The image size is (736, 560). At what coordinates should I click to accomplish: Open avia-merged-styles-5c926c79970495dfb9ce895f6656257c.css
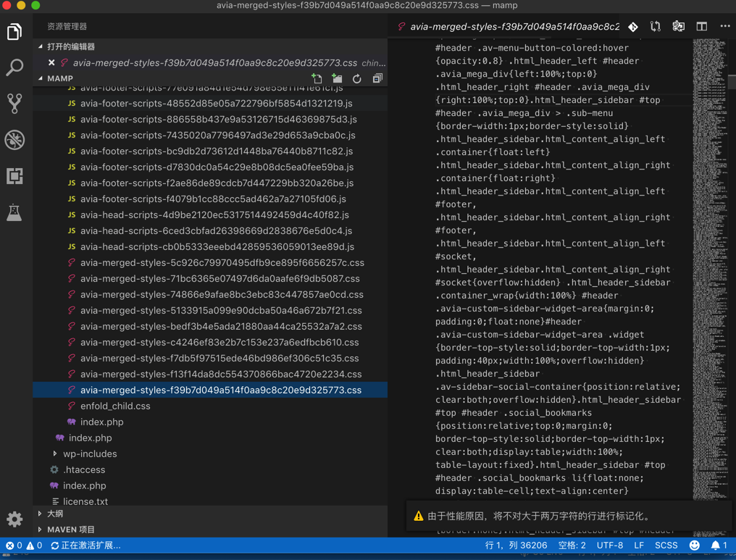coord(210,263)
